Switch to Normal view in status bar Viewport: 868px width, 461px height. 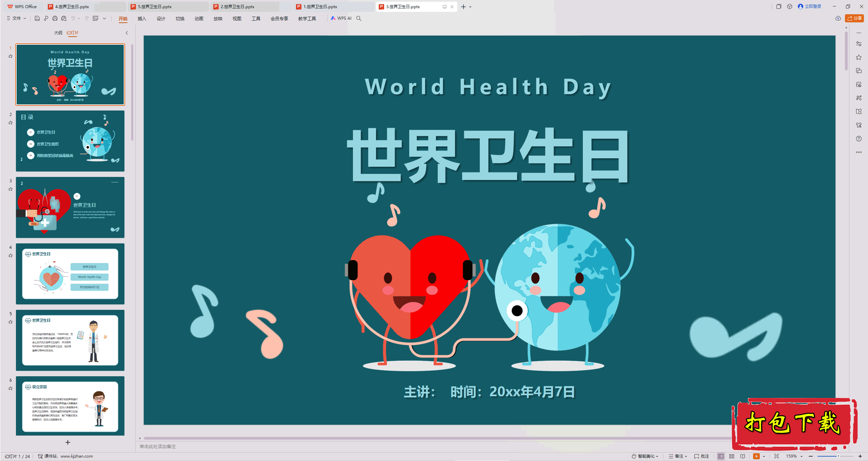coord(721,456)
